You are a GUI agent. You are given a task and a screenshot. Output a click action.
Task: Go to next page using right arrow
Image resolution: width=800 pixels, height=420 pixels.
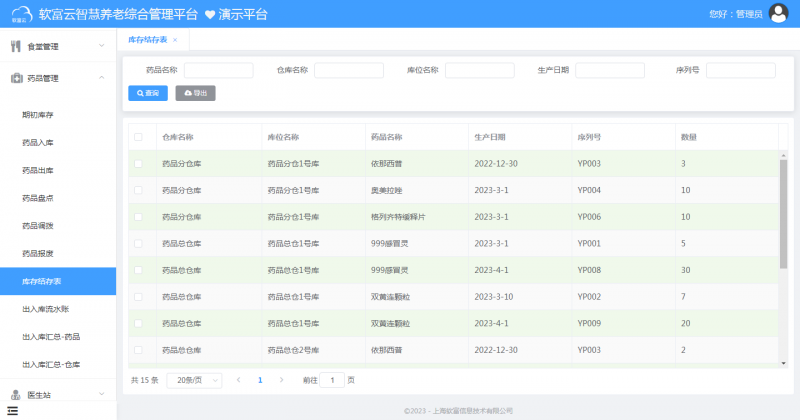point(281,380)
